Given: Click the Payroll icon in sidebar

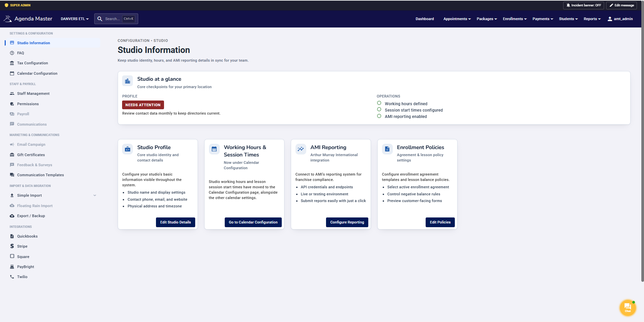Looking at the screenshot, I should point(12,114).
